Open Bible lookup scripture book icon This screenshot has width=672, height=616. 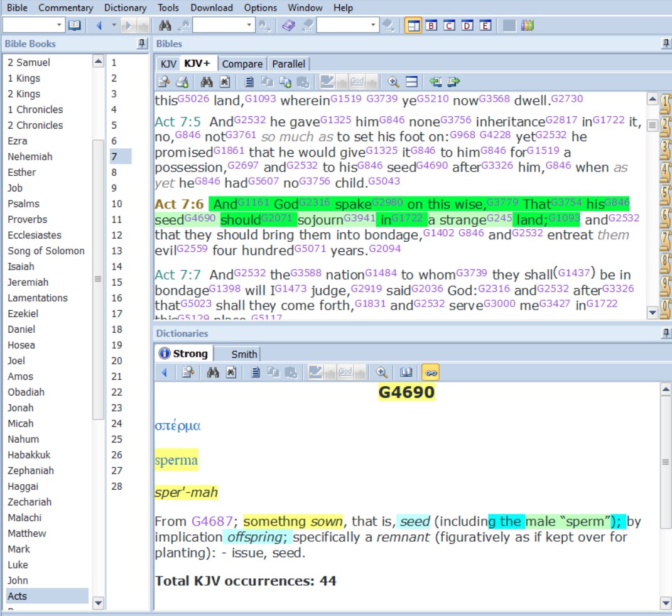click(74, 26)
